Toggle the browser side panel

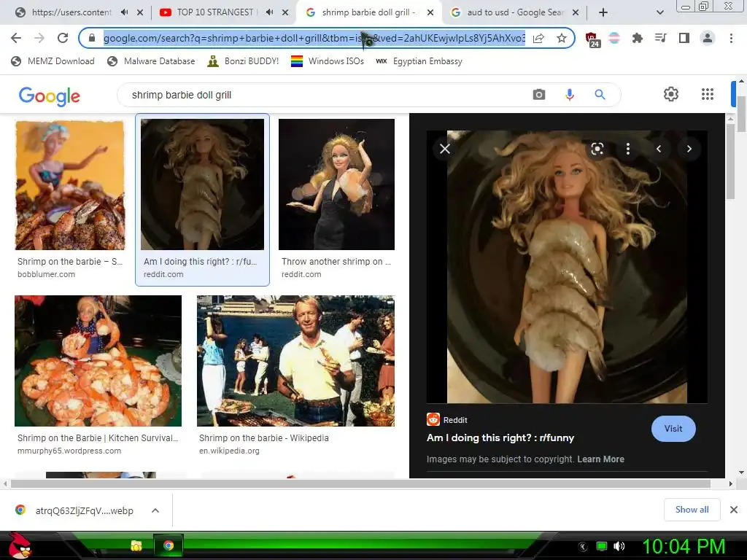[x=684, y=38]
